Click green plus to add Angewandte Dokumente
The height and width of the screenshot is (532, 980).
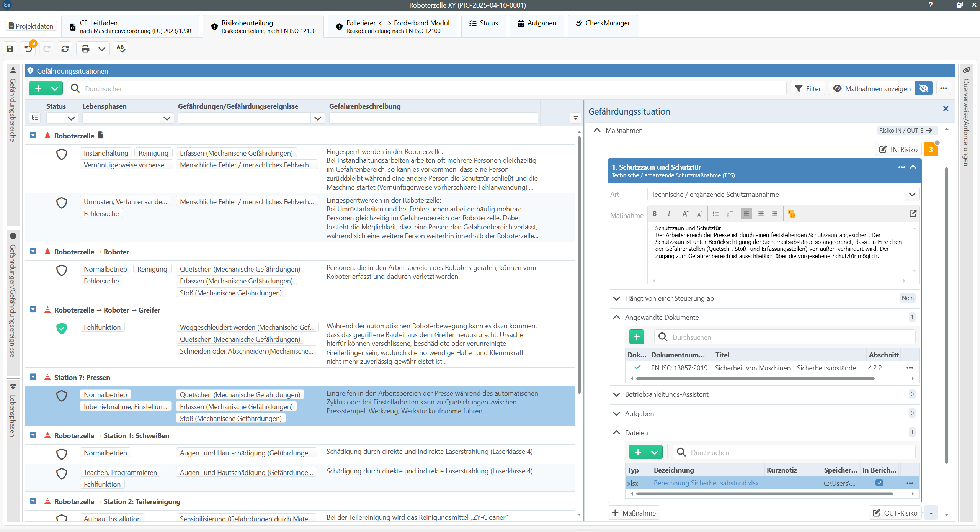click(637, 337)
